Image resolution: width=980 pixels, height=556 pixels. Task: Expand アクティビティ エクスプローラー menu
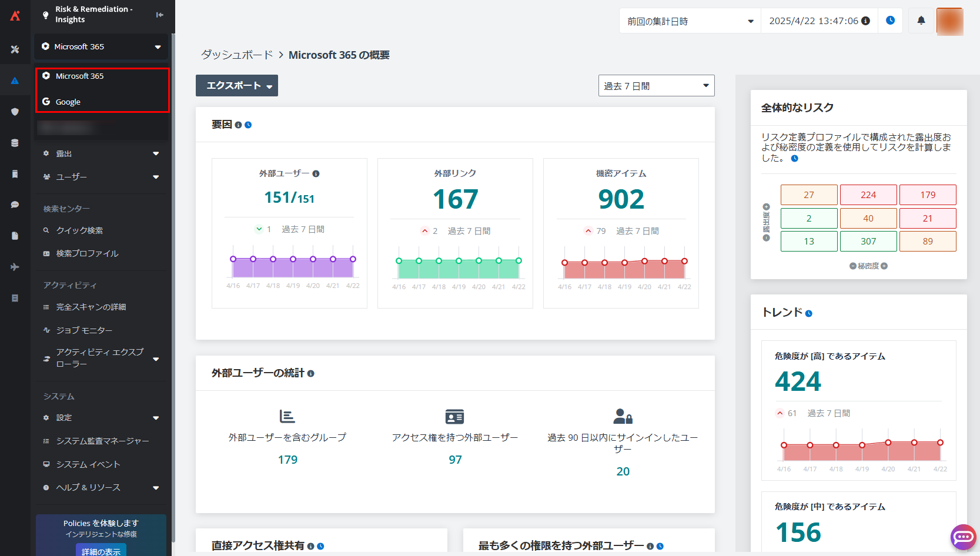point(101,358)
